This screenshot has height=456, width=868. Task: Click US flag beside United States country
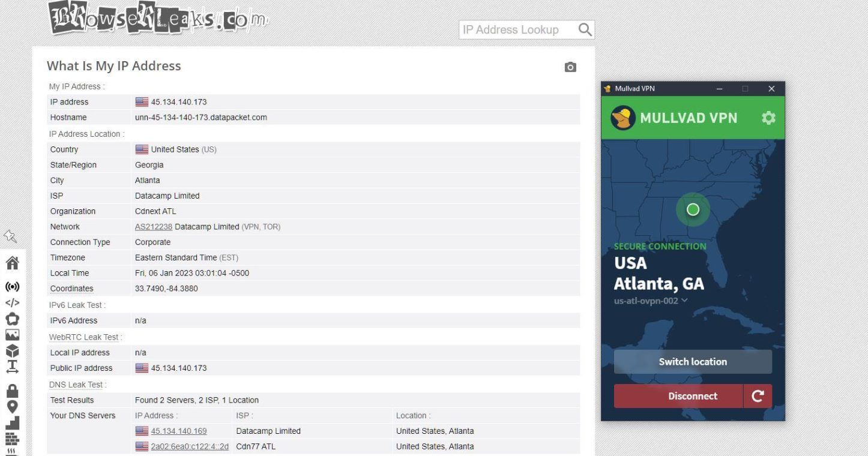click(142, 149)
